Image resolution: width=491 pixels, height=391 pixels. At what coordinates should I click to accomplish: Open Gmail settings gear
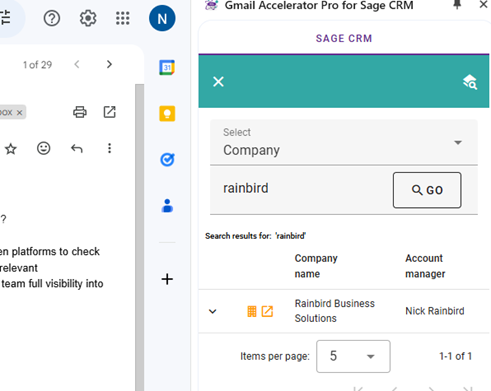88,18
